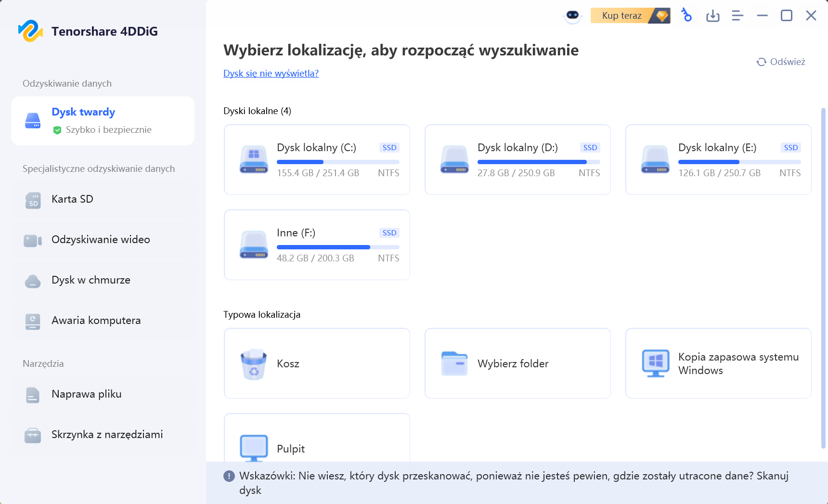Click the drive icon for E:
The height and width of the screenshot is (504, 828).
(655, 159)
